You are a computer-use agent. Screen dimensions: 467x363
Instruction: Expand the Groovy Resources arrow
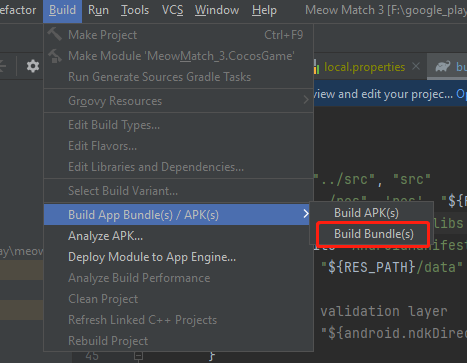tap(306, 100)
